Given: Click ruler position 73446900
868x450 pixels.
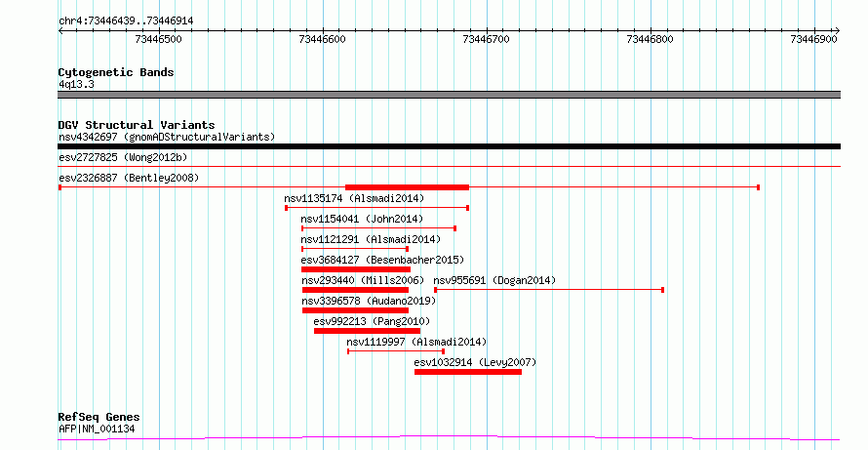Looking at the screenshot, I should click(813, 39).
